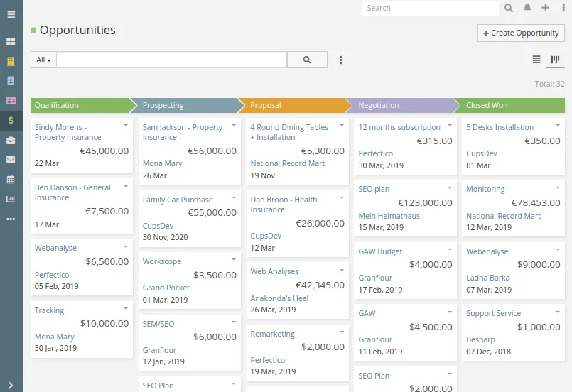572x392 pixels.
Task: Click the global search magnifier icon
Action: pyautogui.click(x=509, y=8)
